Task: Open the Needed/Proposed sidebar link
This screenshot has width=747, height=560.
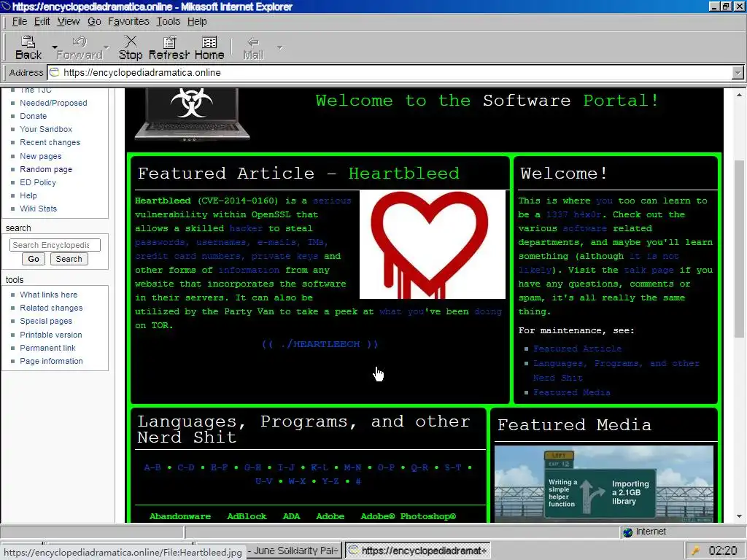Action: tap(53, 103)
